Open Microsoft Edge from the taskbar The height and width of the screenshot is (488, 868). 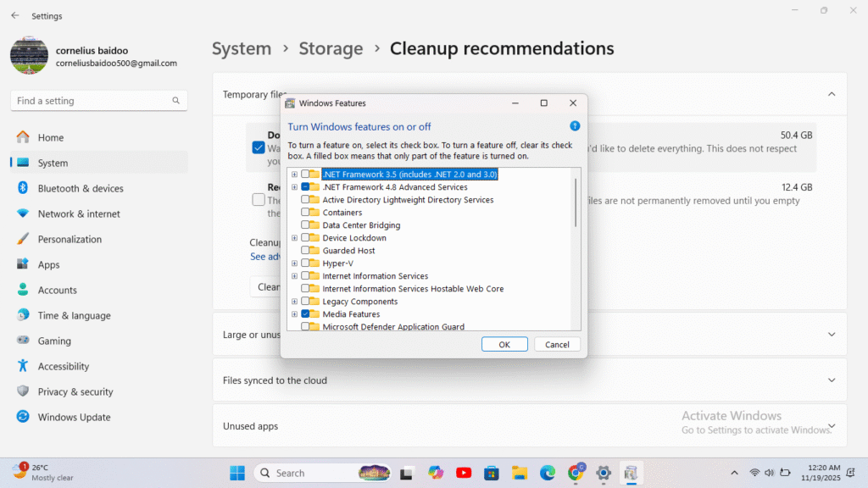548,473
